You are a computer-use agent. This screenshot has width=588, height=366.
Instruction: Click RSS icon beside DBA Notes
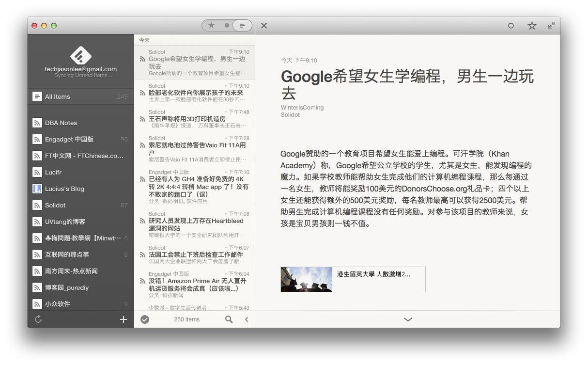[37, 123]
